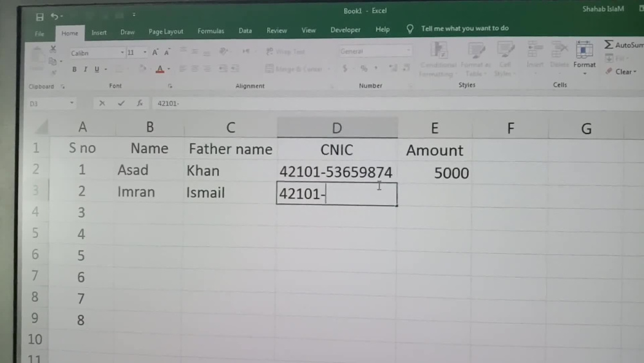644x363 pixels.
Task: Click the Orientation text angle icon
Action: (223, 52)
